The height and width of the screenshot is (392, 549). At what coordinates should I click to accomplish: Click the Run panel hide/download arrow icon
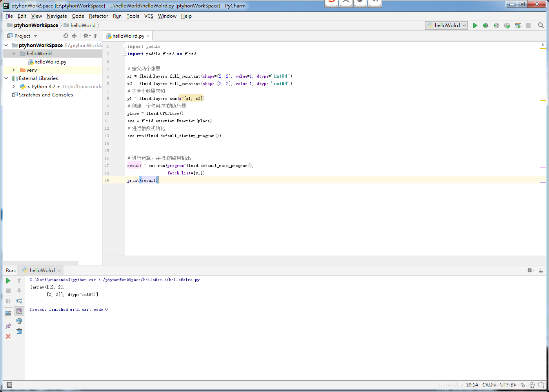(541, 270)
